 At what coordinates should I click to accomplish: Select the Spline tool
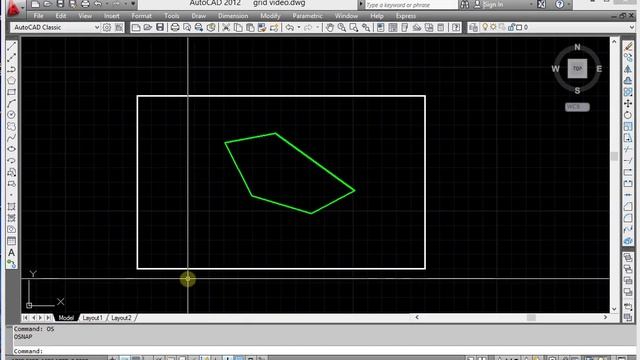point(11,138)
